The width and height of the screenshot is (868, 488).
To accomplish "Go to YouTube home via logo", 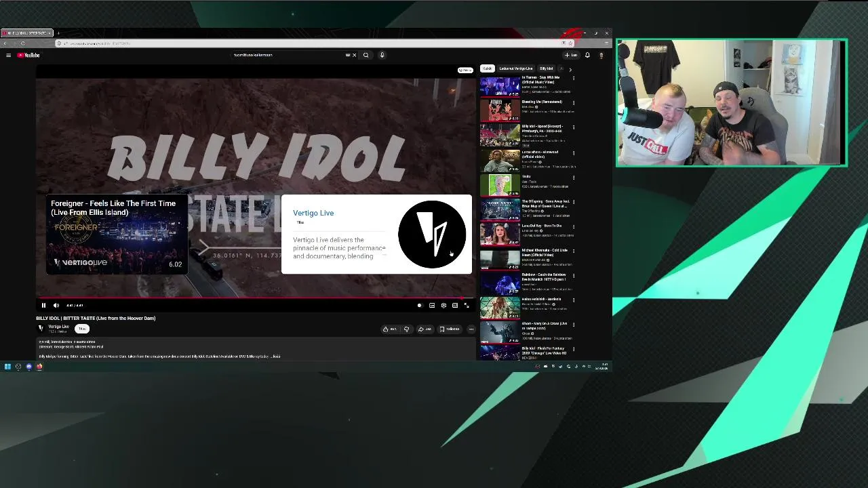I will click(x=28, y=55).
